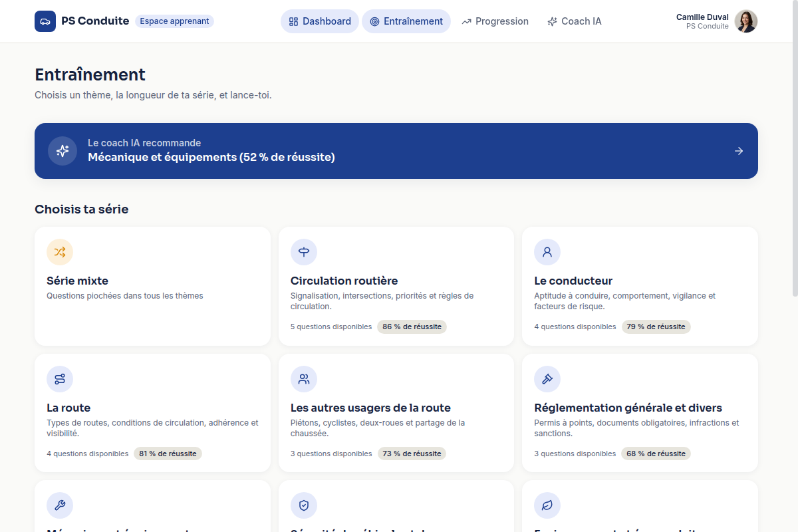
Task: Click the 68 % de réussite badge
Action: [656, 454]
